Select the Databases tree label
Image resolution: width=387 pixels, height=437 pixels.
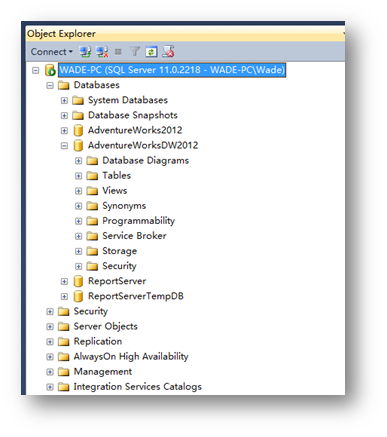(x=96, y=85)
